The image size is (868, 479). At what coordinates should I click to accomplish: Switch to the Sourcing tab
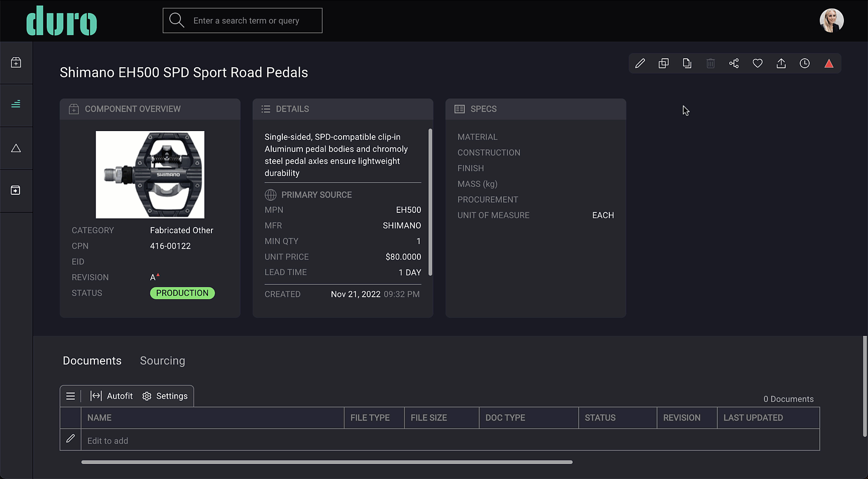pyautogui.click(x=162, y=361)
